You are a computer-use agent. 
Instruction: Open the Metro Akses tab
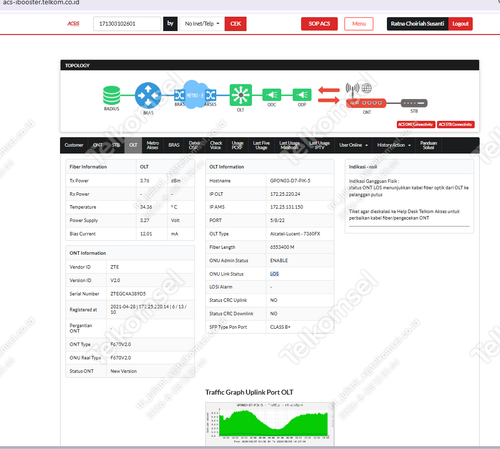(153, 145)
